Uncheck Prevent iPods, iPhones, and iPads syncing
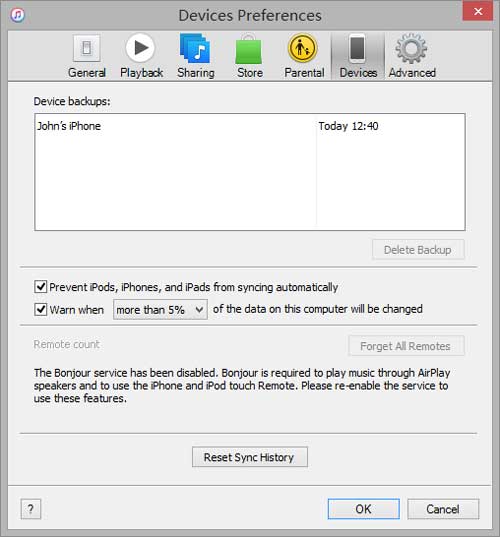This screenshot has width=500, height=537. click(41, 287)
